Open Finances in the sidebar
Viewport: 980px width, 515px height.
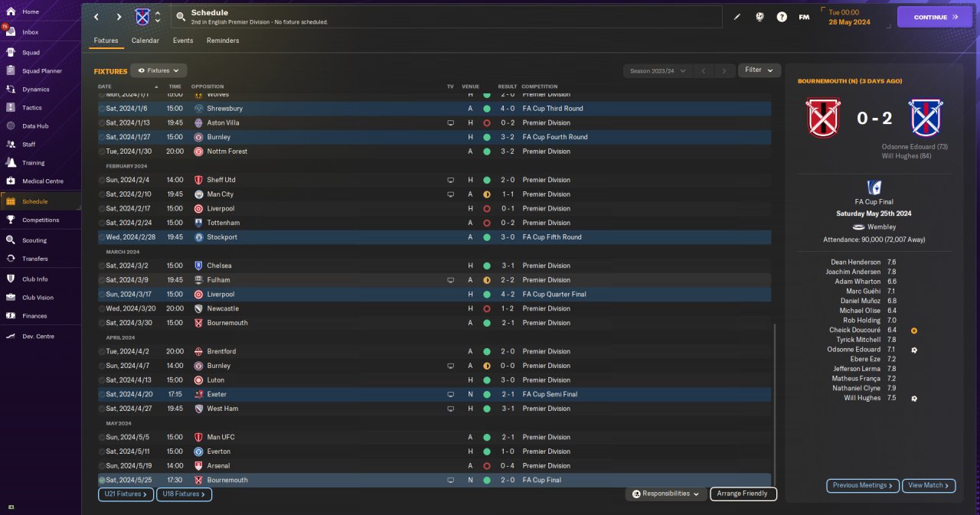coord(34,316)
